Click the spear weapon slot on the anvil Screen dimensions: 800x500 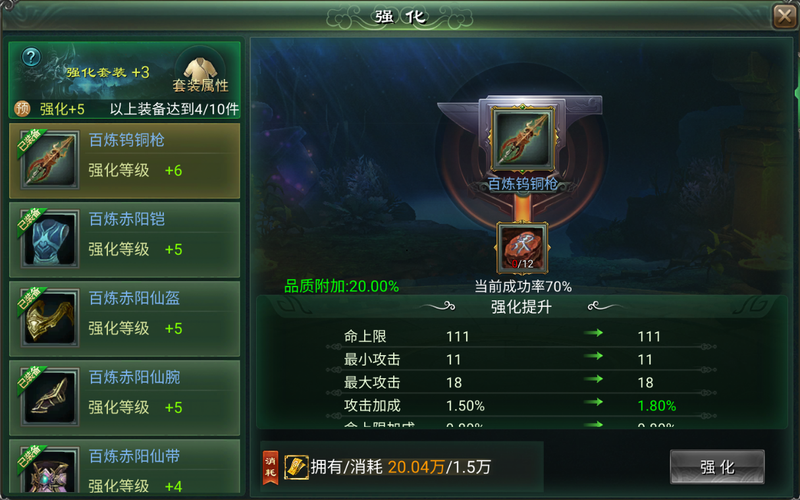[x=522, y=139]
